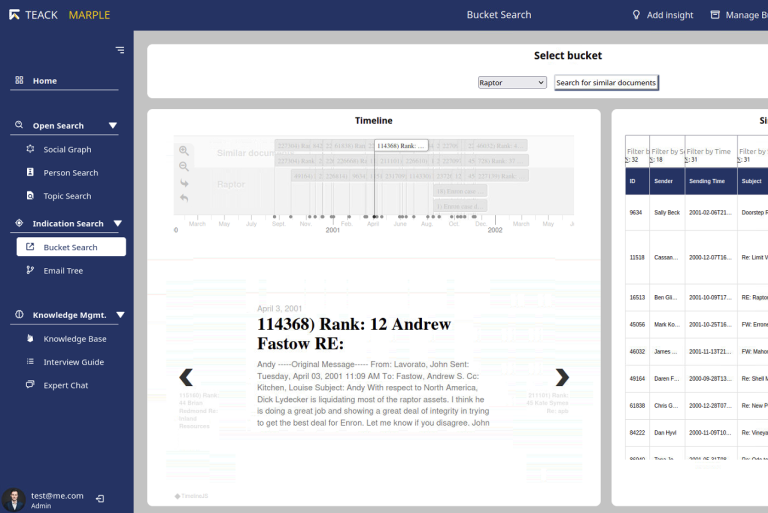Collapse the Knowledge Mgmt. section arrow
This screenshot has height=513, width=768.
pyautogui.click(x=120, y=315)
